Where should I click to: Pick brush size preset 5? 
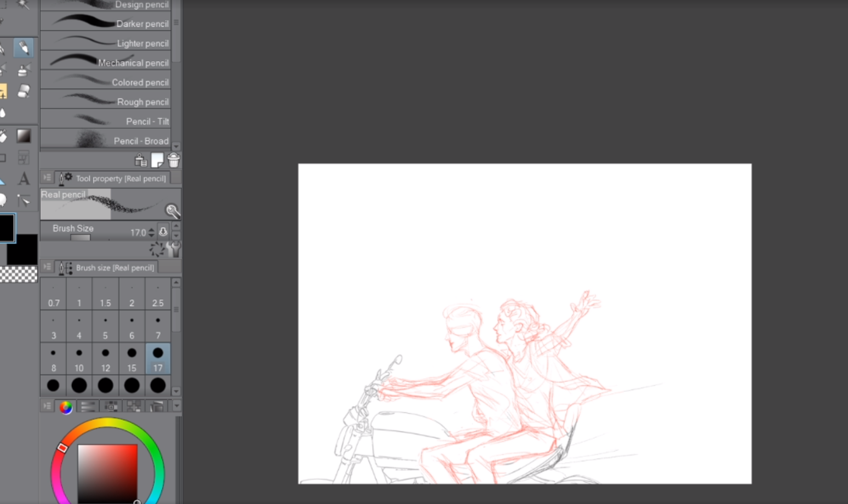105,327
